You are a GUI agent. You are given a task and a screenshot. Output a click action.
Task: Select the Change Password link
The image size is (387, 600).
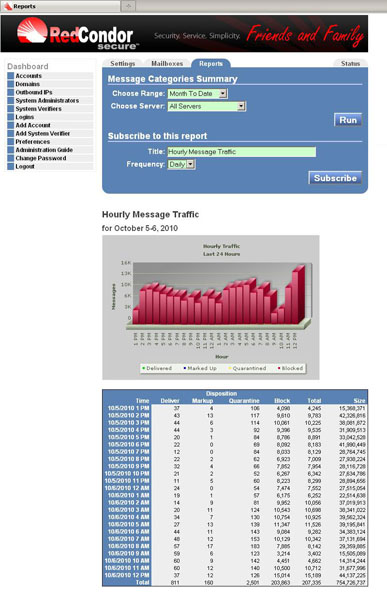coord(41,158)
